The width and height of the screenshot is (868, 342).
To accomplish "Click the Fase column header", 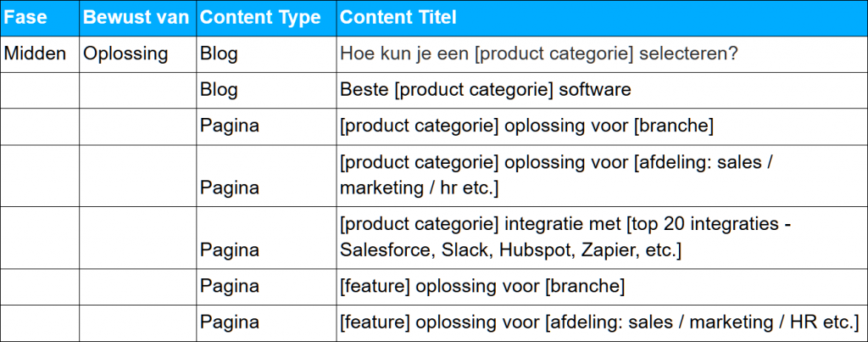I will tap(40, 18).
